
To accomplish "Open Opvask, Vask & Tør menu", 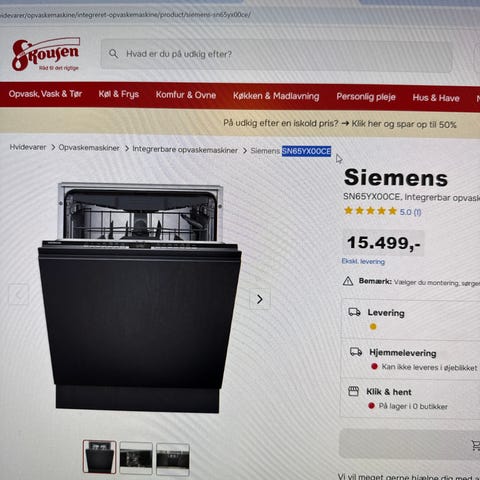I will 45,94.
